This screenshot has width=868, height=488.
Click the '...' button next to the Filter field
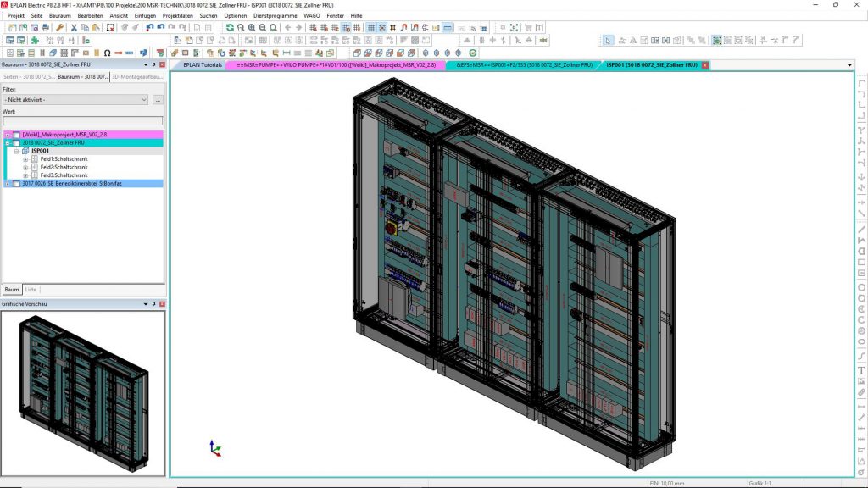[157, 100]
